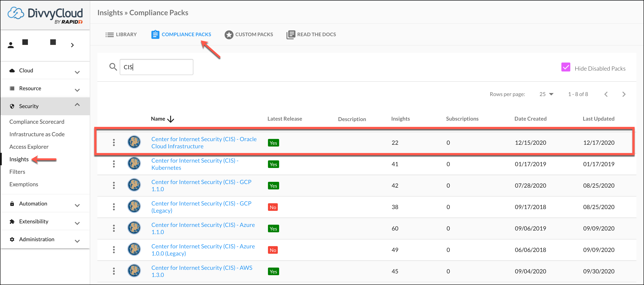
Task: Click the Insights column header
Action: (x=401, y=119)
